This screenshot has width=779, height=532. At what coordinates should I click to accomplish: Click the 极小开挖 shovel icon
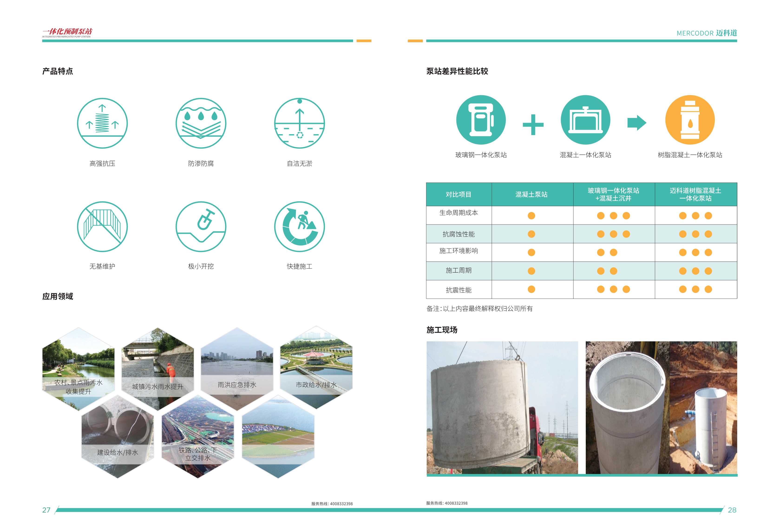(201, 227)
